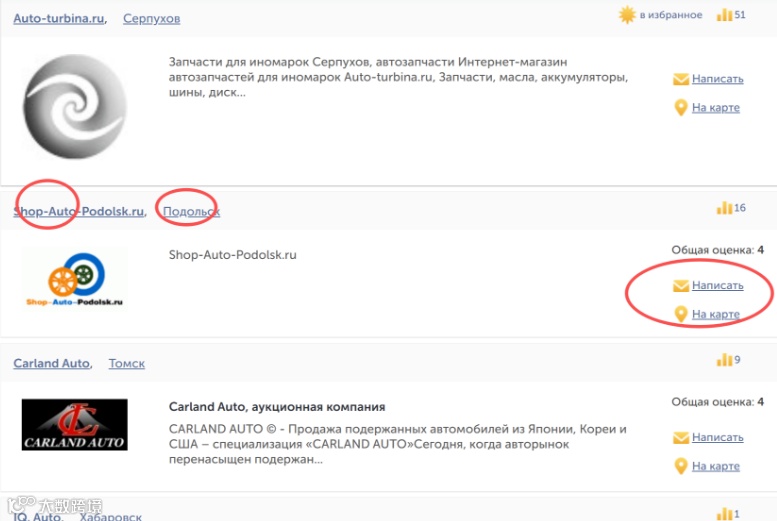Viewport: 777px width, 521px height.
Task: Click Общая оценка: 4 in Shop-Auto-Podolsk.ru row
Action: pos(718,250)
